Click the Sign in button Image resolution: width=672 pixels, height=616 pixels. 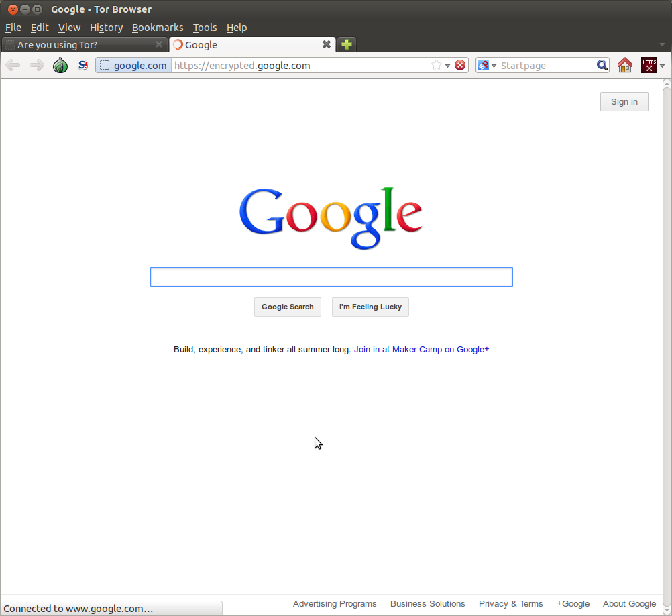point(624,101)
